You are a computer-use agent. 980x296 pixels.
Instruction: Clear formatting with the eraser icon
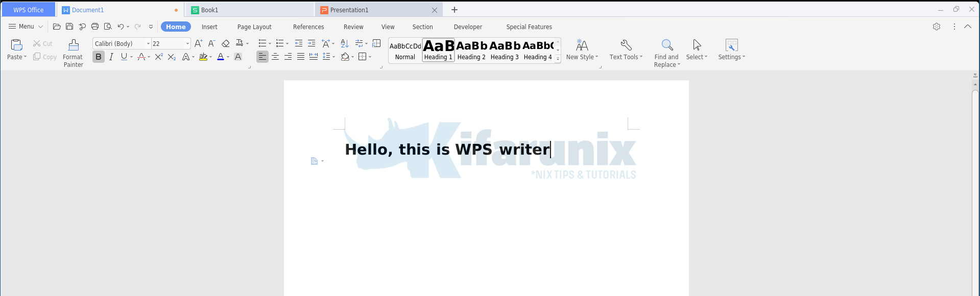[225, 43]
